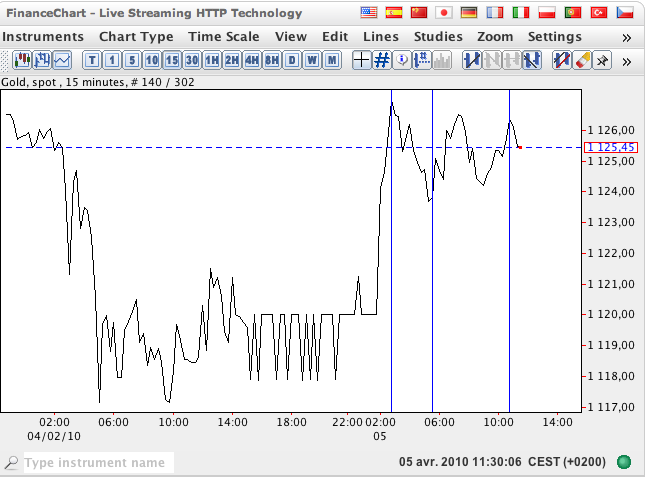The width and height of the screenshot is (648, 477).
Task: Set time scale to 15 minutes
Action: pyautogui.click(x=172, y=60)
